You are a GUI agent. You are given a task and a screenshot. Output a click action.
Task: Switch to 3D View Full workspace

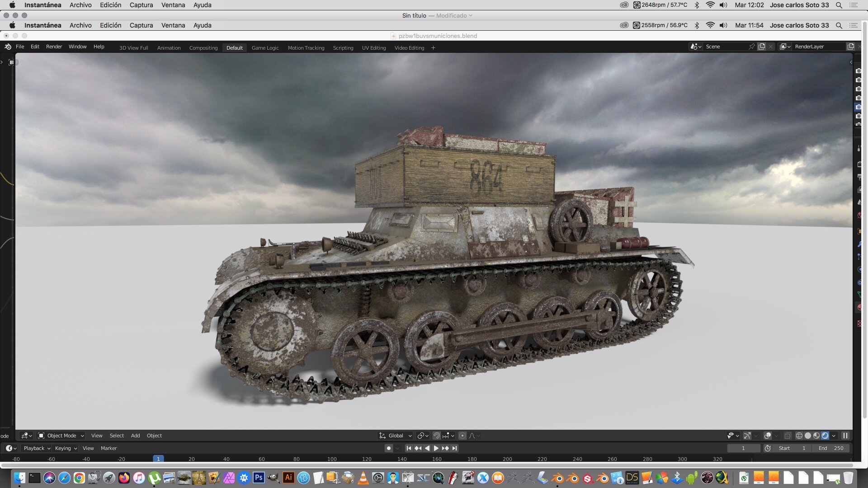coord(133,48)
